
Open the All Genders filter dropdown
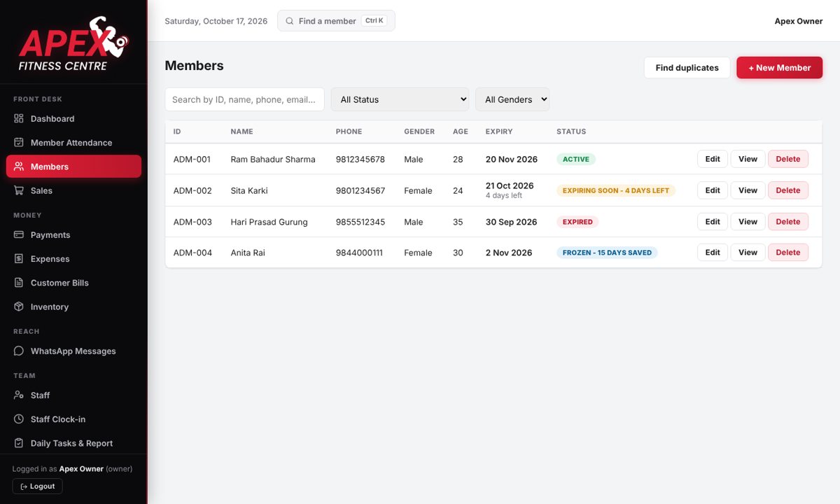pos(512,99)
